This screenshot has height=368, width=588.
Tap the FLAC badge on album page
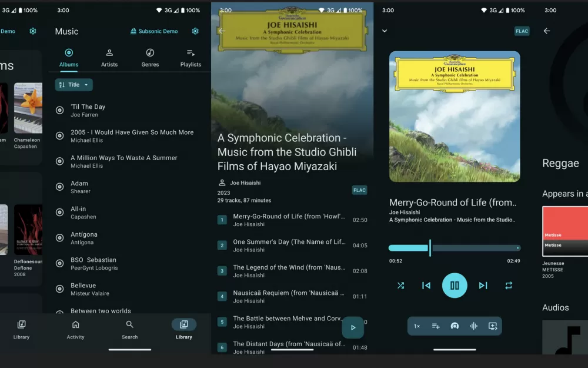click(x=359, y=190)
